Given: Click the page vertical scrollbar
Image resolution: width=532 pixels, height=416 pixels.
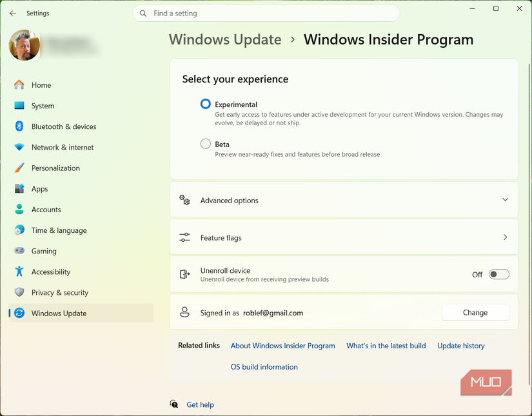Looking at the screenshot, I should coord(529,224).
